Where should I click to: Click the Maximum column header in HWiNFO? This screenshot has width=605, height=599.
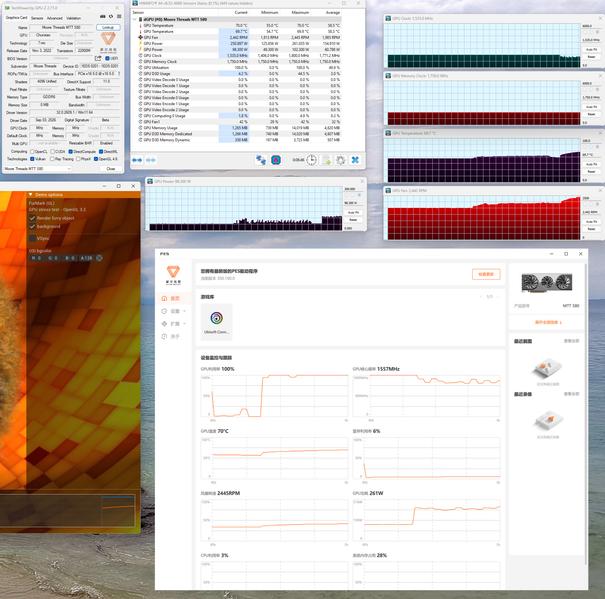pos(300,12)
